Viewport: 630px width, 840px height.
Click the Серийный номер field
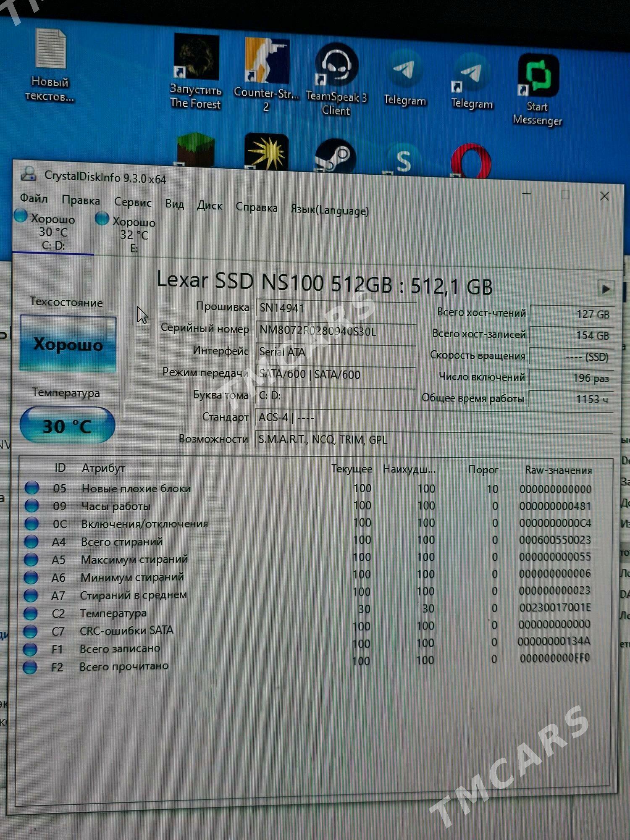click(x=336, y=331)
